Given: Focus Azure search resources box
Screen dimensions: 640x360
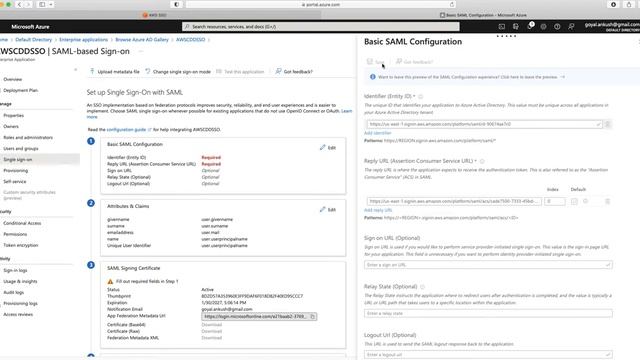Looking at the screenshot, I should pyautogui.click(x=321, y=27).
